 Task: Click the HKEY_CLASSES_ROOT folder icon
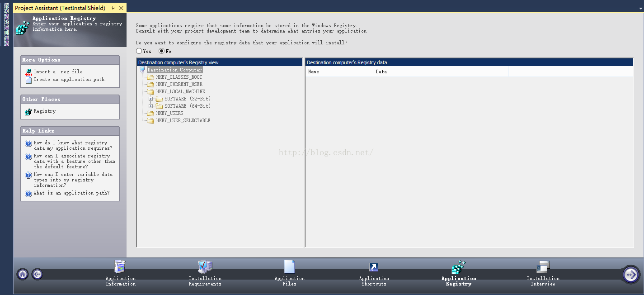150,77
